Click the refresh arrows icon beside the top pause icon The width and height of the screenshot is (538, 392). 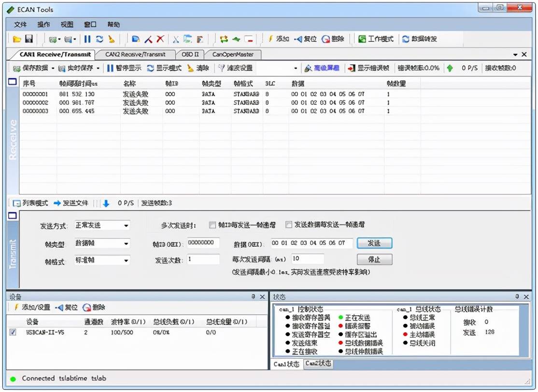click(x=99, y=39)
